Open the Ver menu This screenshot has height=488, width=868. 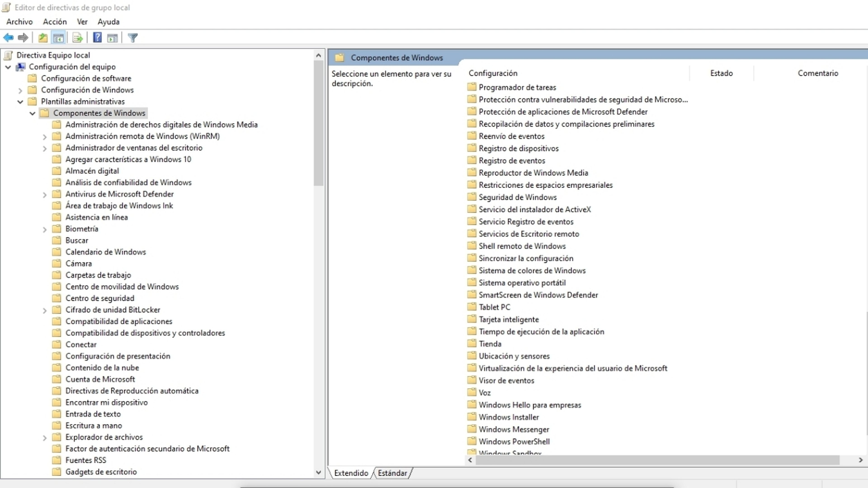pyautogui.click(x=82, y=21)
